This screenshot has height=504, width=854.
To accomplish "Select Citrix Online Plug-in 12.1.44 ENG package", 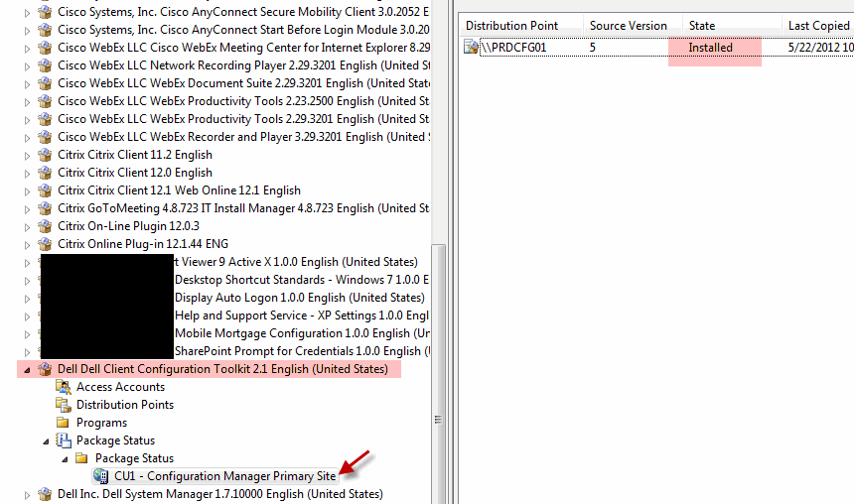I will point(143,244).
